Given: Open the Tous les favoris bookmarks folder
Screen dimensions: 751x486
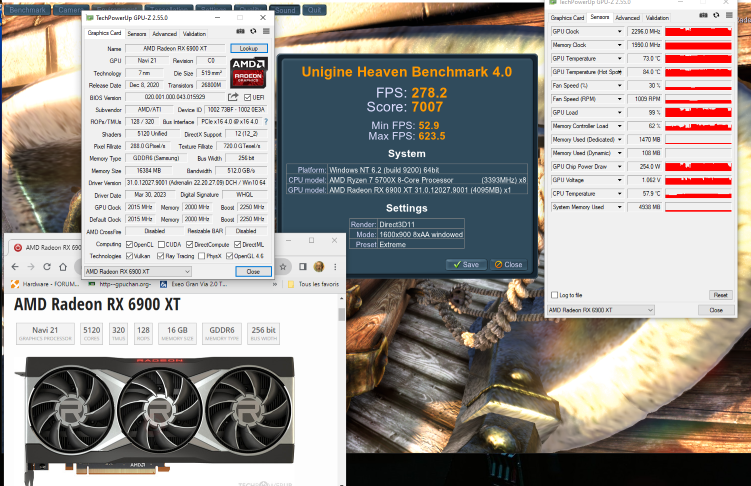Looking at the screenshot, I should pos(313,284).
